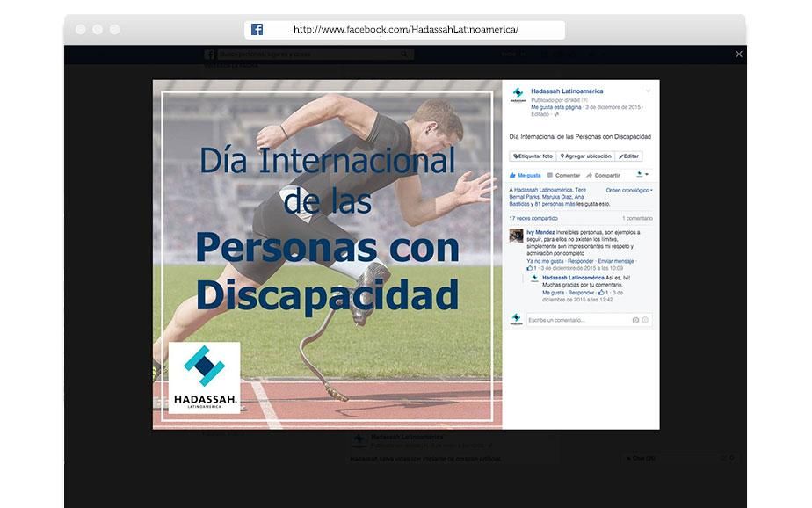This screenshot has height=508, width=812.
Task: Click the 'Editar' pencil button
Action: click(x=629, y=156)
